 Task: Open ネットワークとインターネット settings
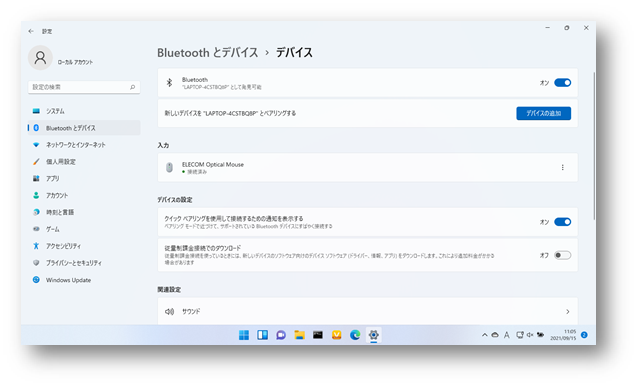84,145
